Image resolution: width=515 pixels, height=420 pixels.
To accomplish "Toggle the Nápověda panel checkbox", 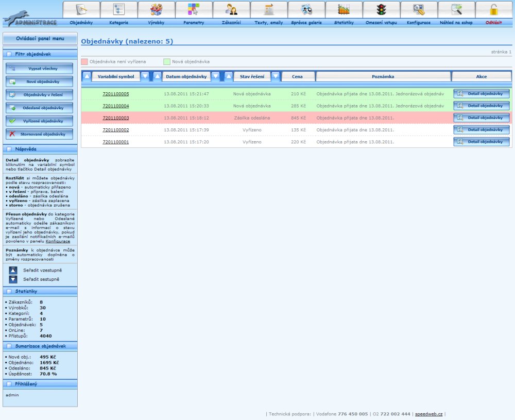I will click(x=9, y=149).
